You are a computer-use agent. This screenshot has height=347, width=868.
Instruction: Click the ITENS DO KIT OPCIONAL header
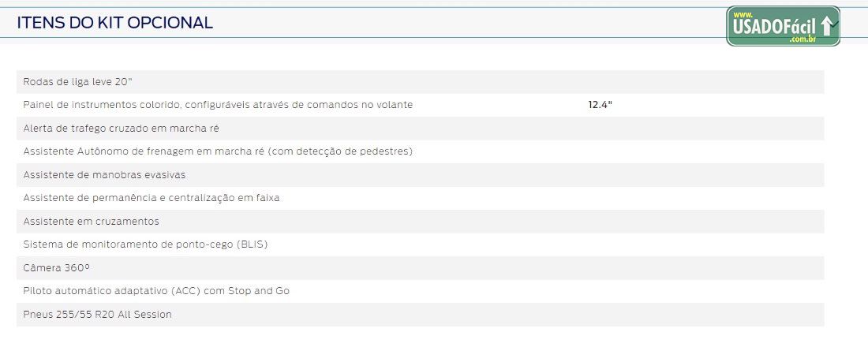coord(114,23)
